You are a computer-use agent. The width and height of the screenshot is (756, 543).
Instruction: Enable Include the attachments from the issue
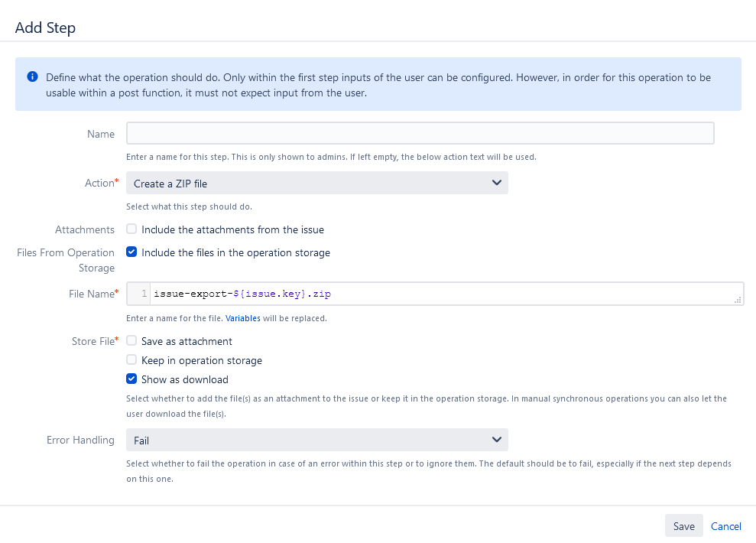click(x=131, y=229)
